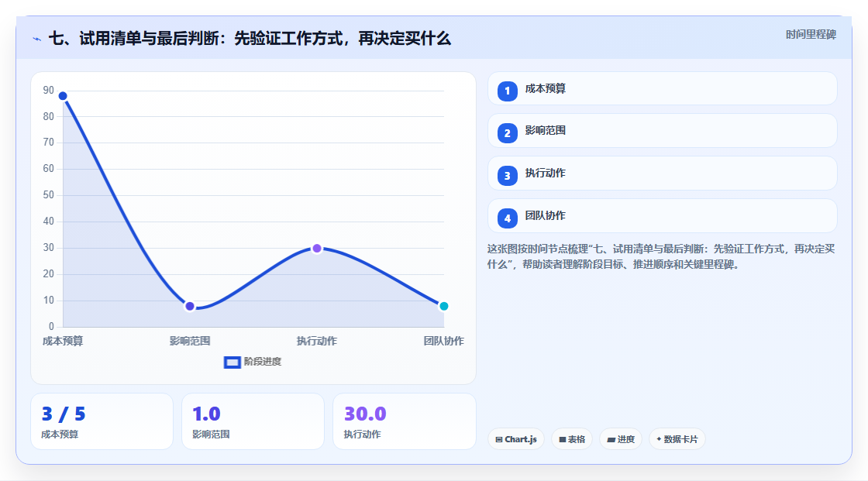Click the description paragraph starting 这张图按时间节点
This screenshot has height=481, width=868.
[x=661, y=256]
